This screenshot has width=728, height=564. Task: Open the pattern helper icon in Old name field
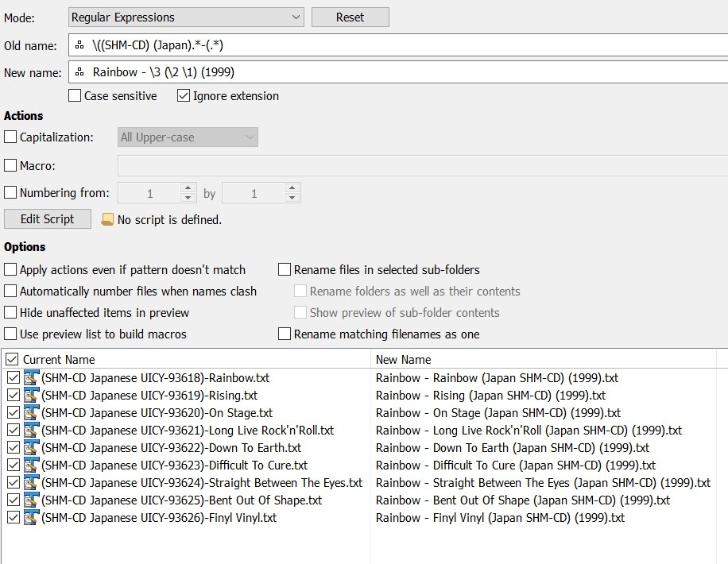tap(79, 45)
